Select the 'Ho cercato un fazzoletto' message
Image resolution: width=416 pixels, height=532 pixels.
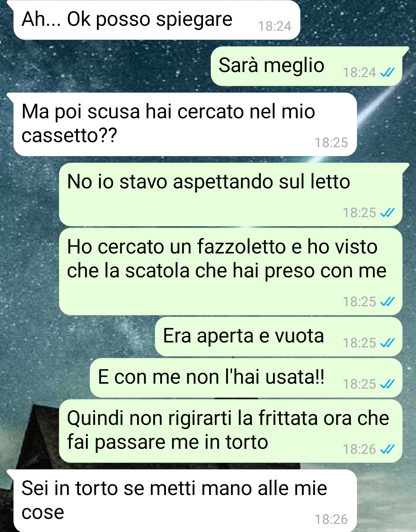point(231,272)
